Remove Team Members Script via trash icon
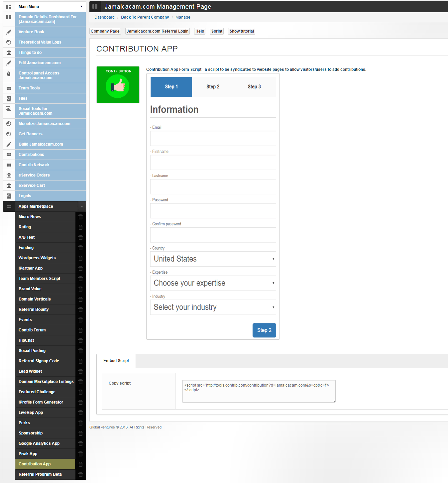Image resolution: width=448 pixels, height=483 pixels. [80, 279]
